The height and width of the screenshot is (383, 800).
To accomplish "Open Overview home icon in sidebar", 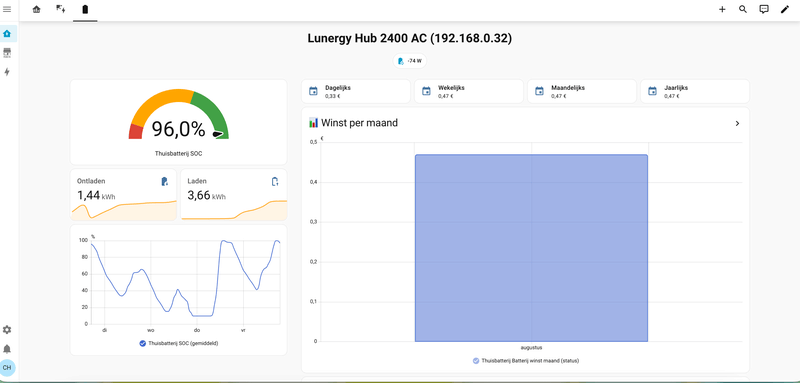I will (x=7, y=34).
